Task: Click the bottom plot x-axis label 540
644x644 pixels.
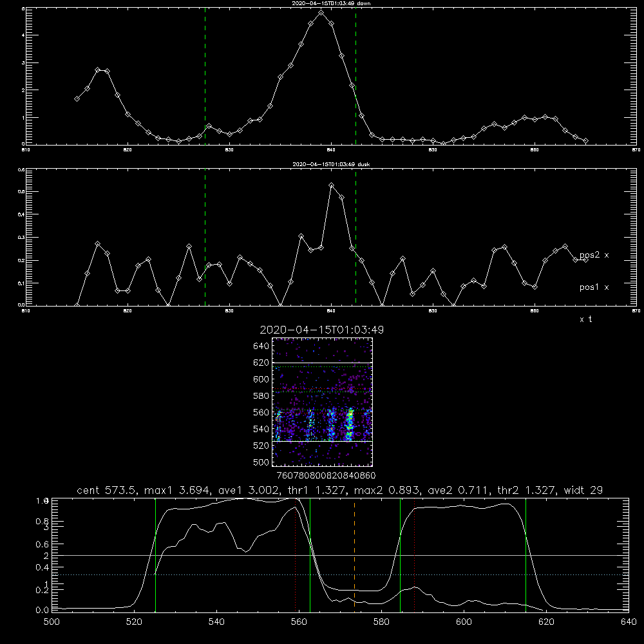Action: point(216,622)
